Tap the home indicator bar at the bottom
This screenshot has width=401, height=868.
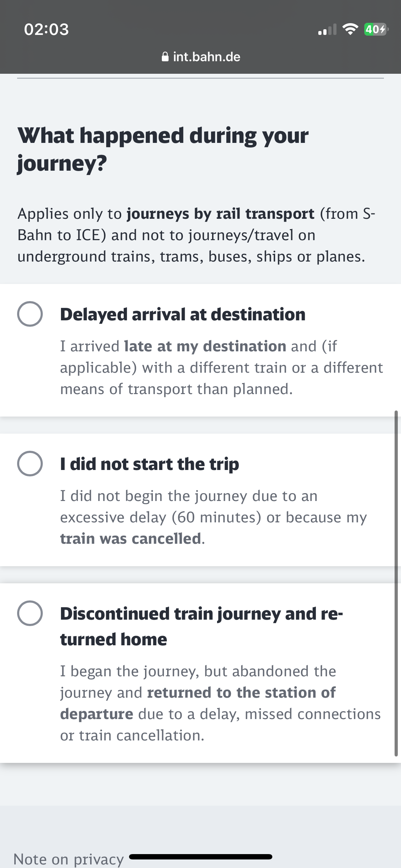point(201,857)
